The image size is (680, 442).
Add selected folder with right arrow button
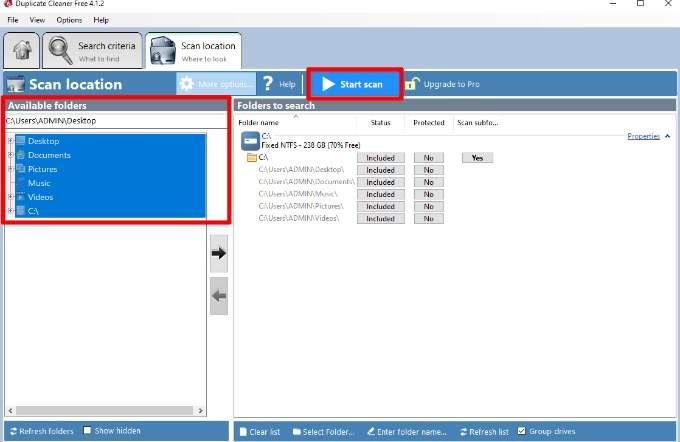[x=219, y=253]
